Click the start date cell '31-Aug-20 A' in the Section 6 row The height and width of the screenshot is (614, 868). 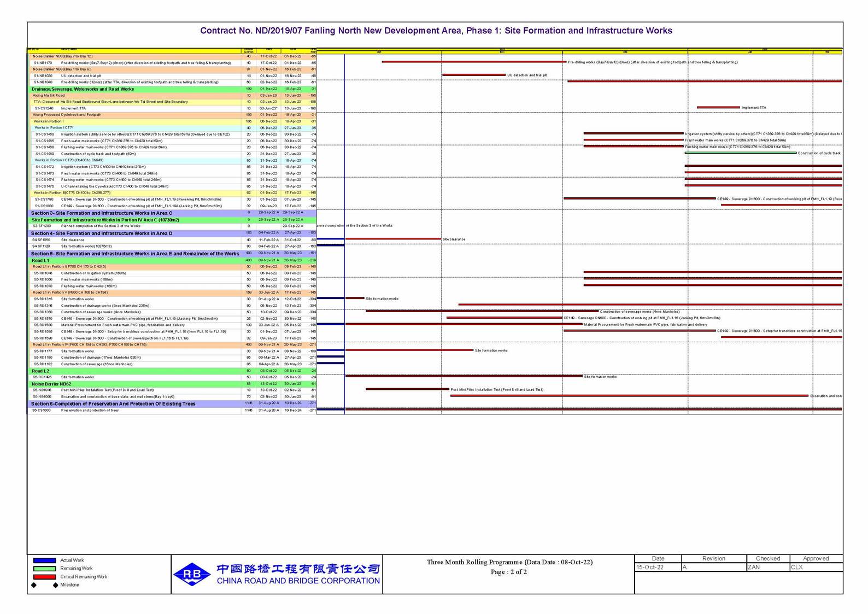click(268, 404)
